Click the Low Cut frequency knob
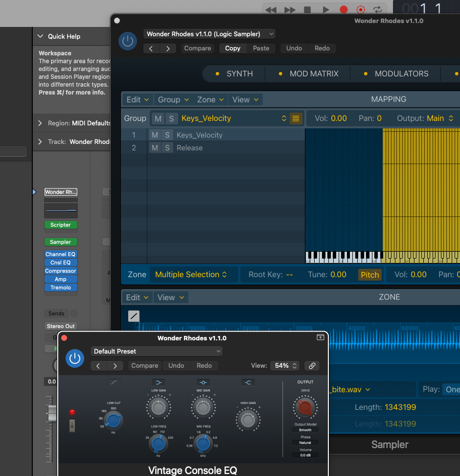This screenshot has height=476, width=460. (113, 420)
